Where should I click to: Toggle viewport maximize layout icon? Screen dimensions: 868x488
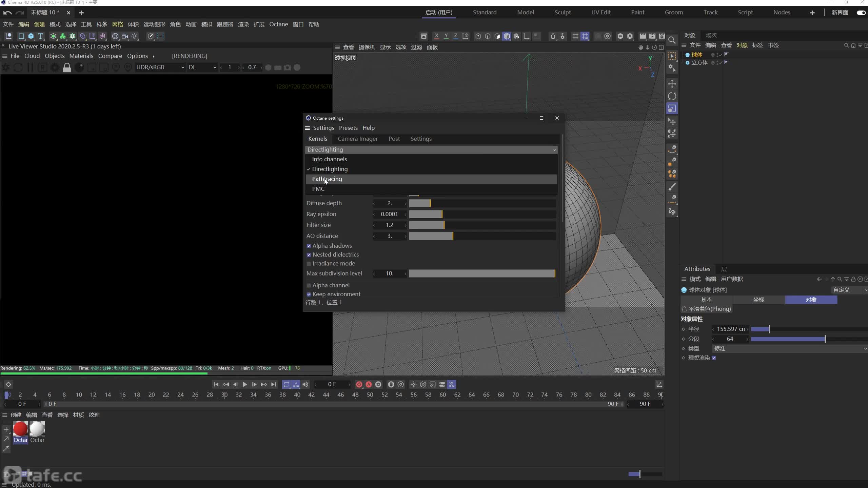point(661,47)
